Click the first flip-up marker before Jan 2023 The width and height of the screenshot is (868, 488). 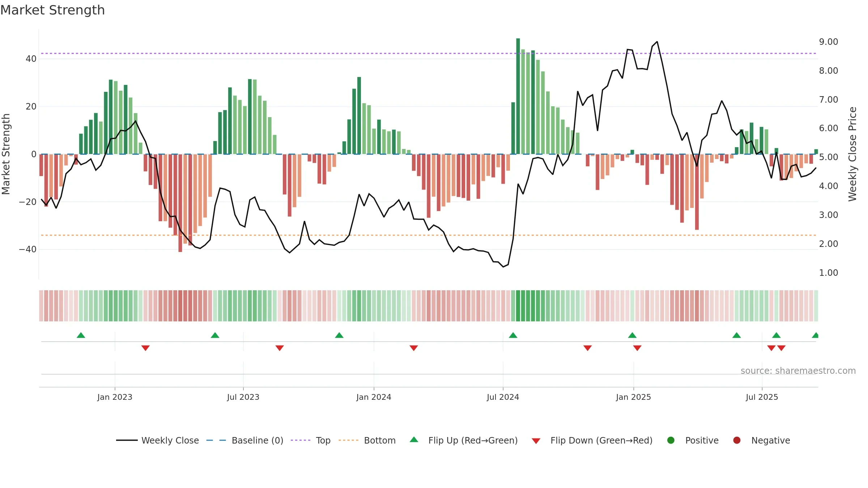tap(81, 335)
